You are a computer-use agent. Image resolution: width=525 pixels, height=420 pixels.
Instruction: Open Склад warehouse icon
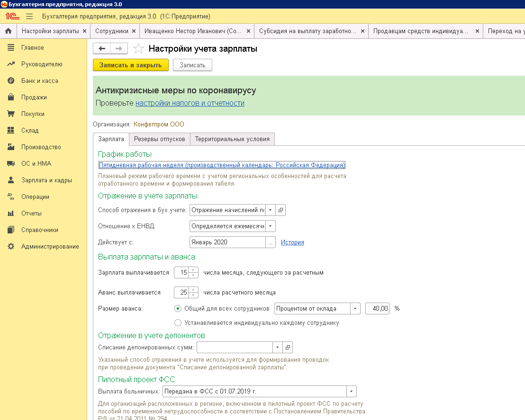click(x=11, y=130)
